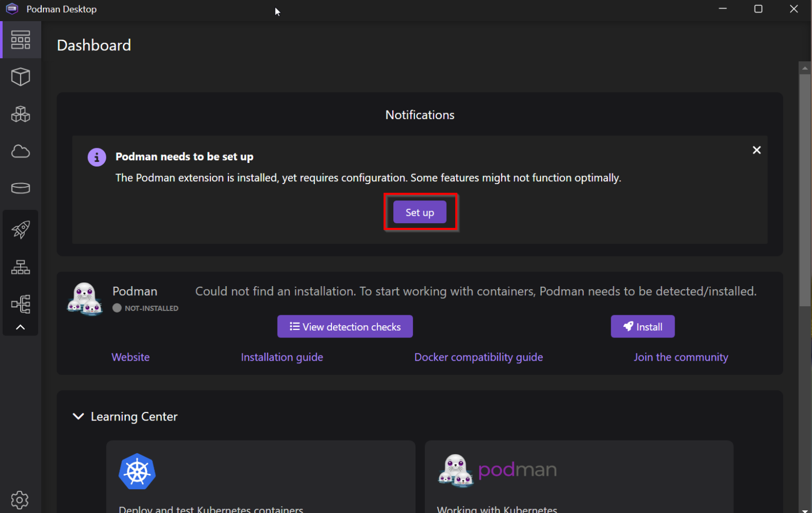The width and height of the screenshot is (812, 513).
Task: Select the Kubernetes hierarchy icon in the sidebar
Action: tap(21, 267)
